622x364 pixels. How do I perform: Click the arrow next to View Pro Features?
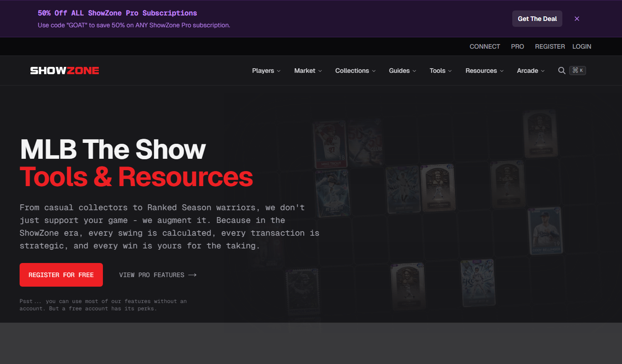192,275
